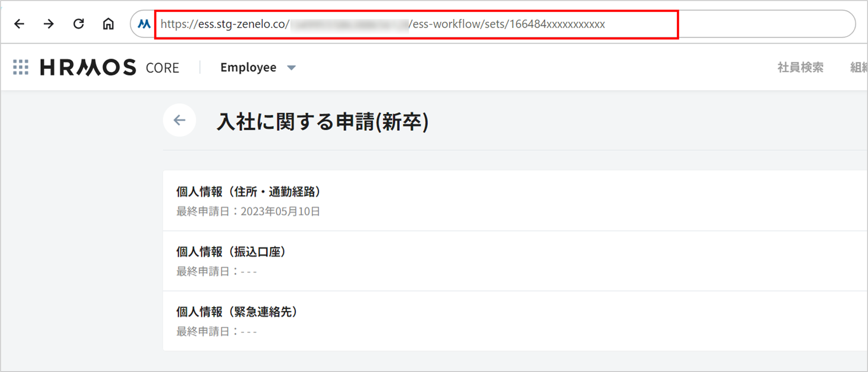Click the 入社に関する申請(新卒) page heading
868x372 pixels.
tap(323, 122)
